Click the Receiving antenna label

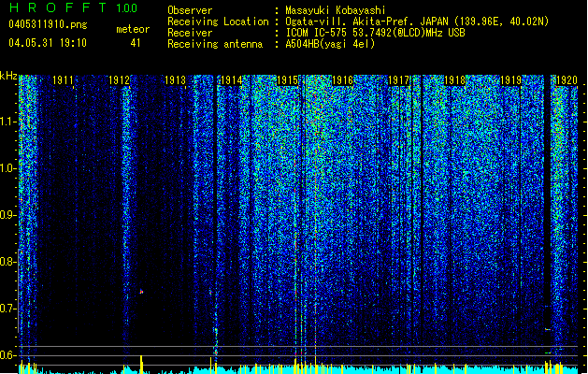(x=215, y=44)
